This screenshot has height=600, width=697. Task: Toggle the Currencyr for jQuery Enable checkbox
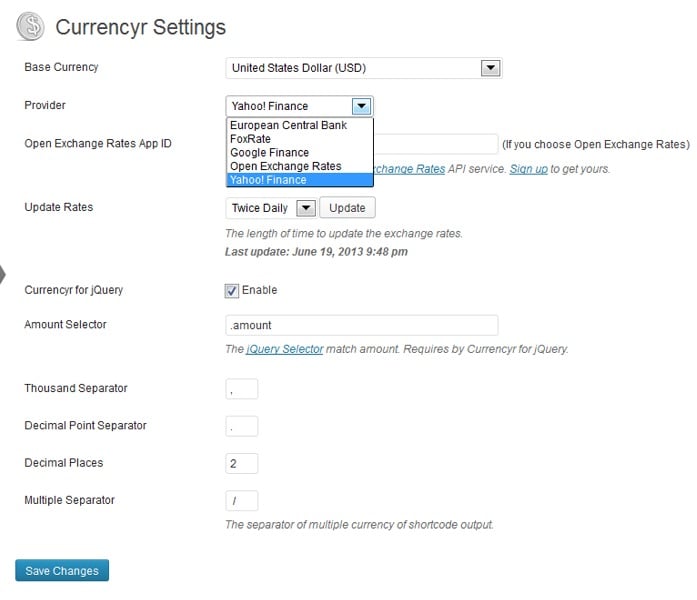click(x=232, y=291)
